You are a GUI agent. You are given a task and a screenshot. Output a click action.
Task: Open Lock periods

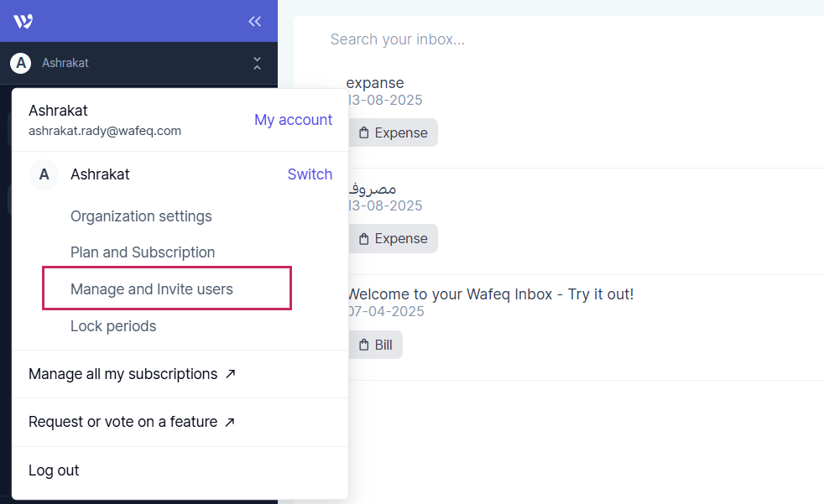pos(113,325)
